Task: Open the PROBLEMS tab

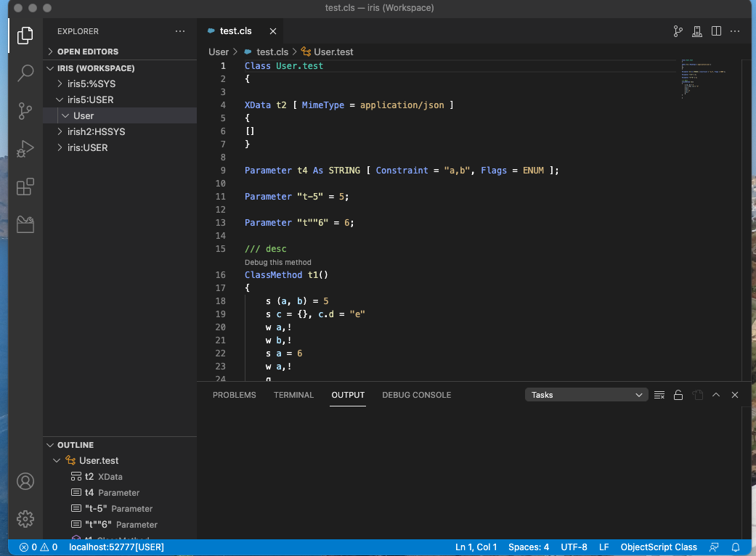Action: [234, 395]
